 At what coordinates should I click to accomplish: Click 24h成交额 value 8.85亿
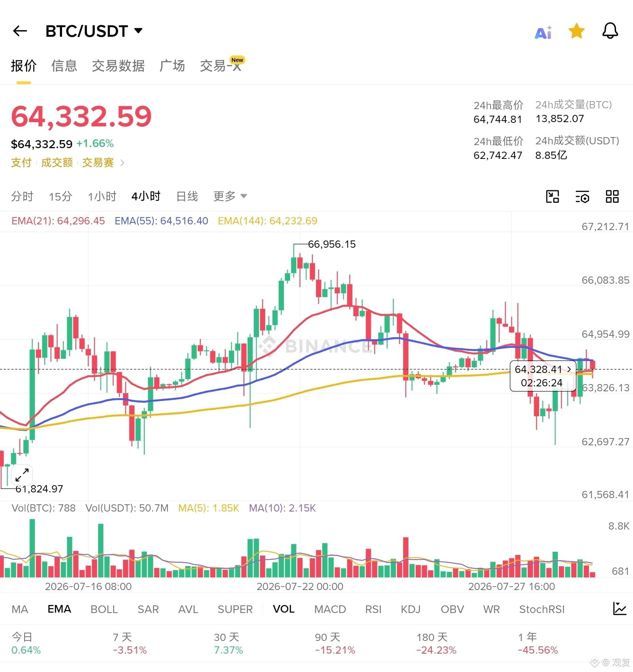(x=551, y=155)
